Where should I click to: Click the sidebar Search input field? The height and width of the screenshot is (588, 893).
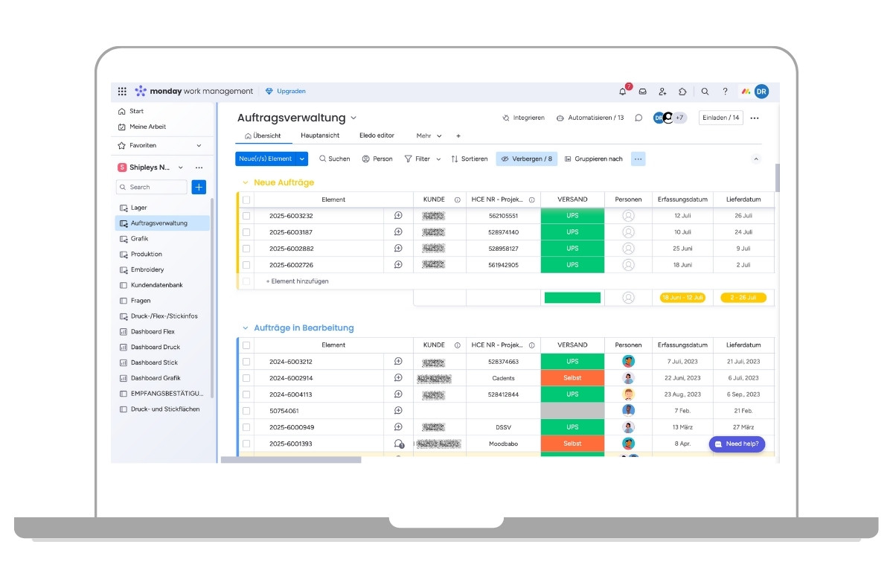[x=152, y=187]
